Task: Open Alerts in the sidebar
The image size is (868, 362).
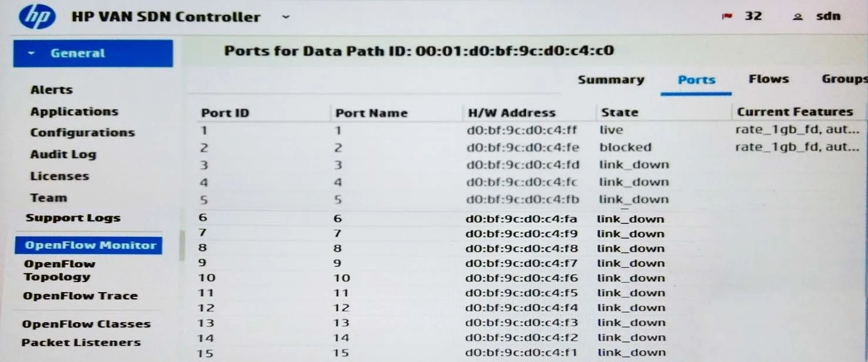Action: click(52, 90)
